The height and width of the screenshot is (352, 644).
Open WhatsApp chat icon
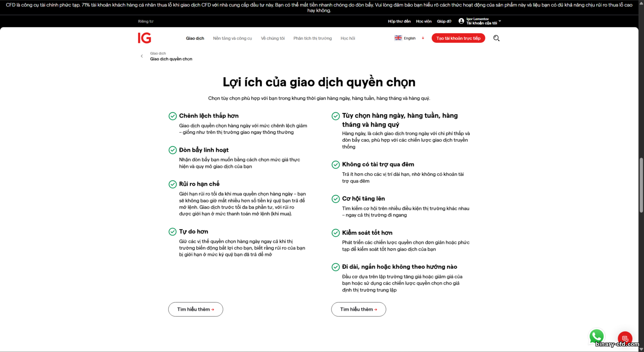tap(596, 337)
